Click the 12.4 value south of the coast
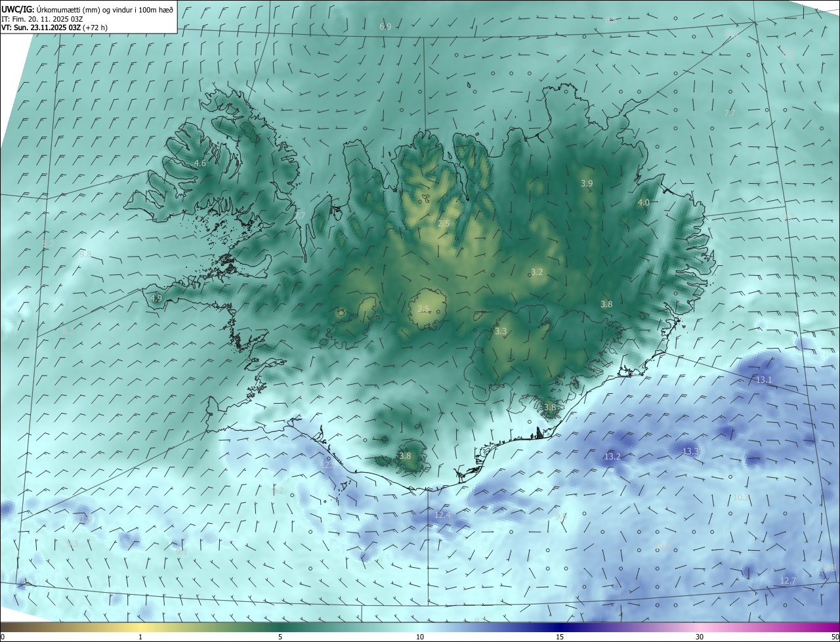This screenshot has height=642, width=840. [443, 515]
